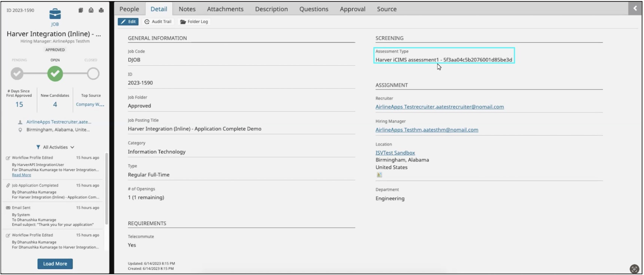Open the chat widget icon at bottom right
Viewport: 644px width, 275px height.
[634, 269]
